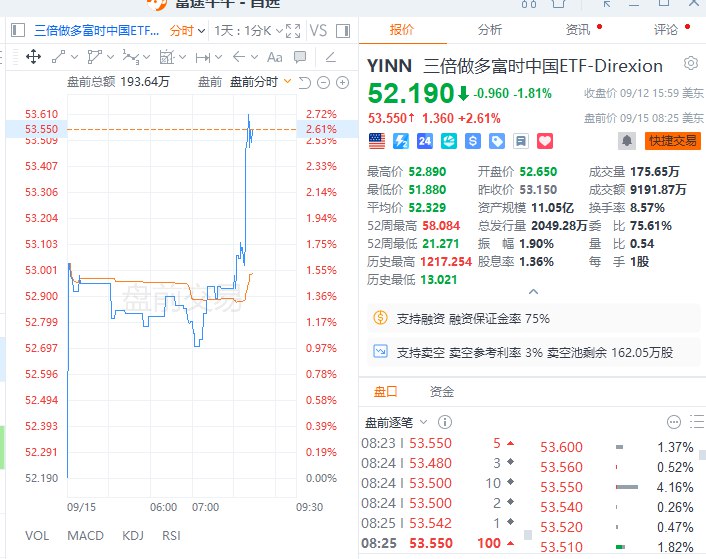Image resolution: width=706 pixels, height=559 pixels.
Task: Click the 52周最高 58.084 value
Action: 441,225
